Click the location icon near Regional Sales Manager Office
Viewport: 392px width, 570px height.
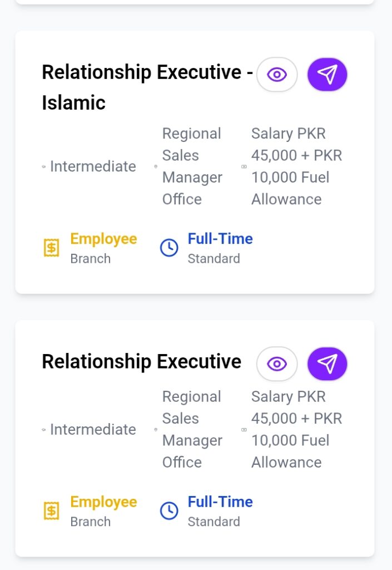coord(155,166)
